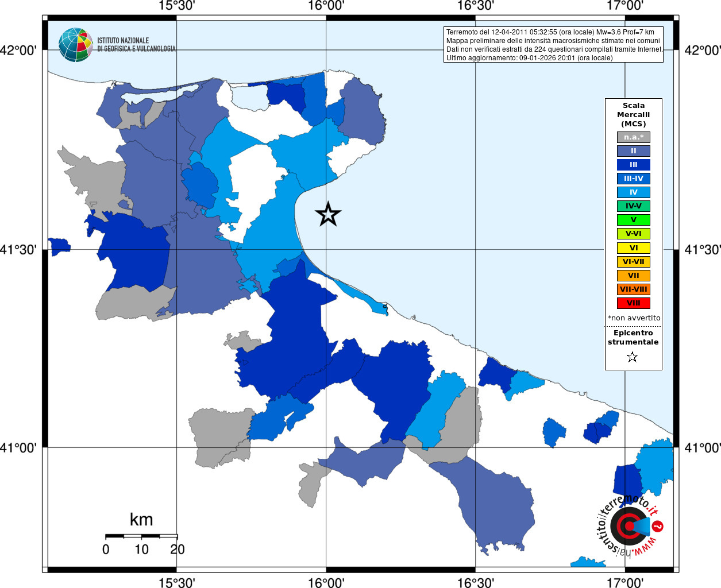Click the left axis label 41°30'
This screenshot has width=721, height=588.
[18, 250]
